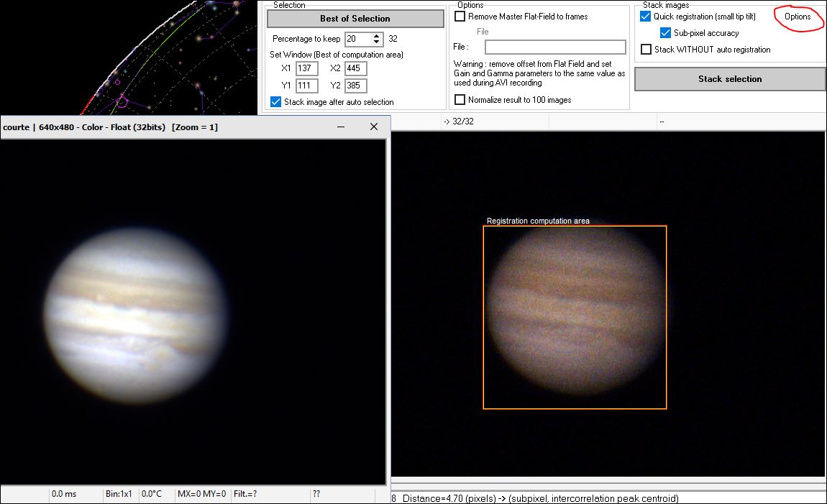Enable Normalize result to 100 images
Image resolution: width=827 pixels, height=504 pixels.
[460, 100]
